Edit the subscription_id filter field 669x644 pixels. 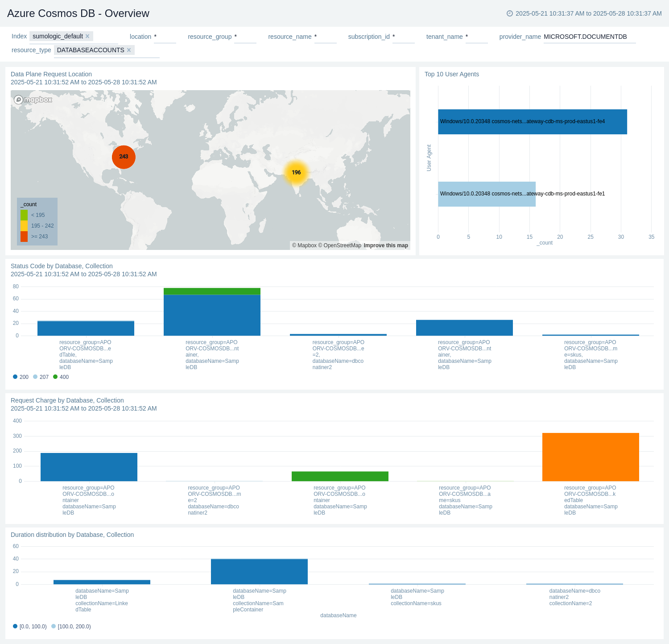tap(404, 37)
